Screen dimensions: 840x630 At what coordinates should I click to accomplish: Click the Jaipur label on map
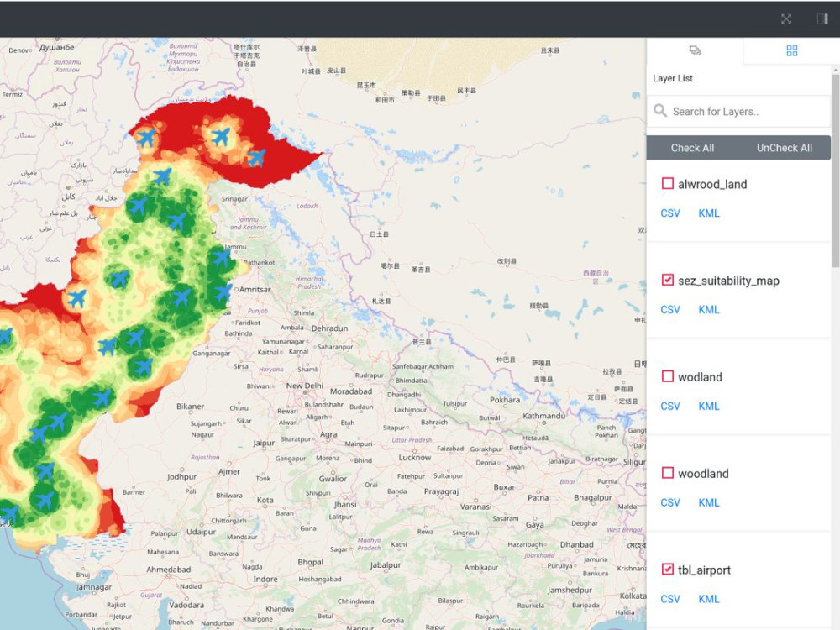coord(264,444)
